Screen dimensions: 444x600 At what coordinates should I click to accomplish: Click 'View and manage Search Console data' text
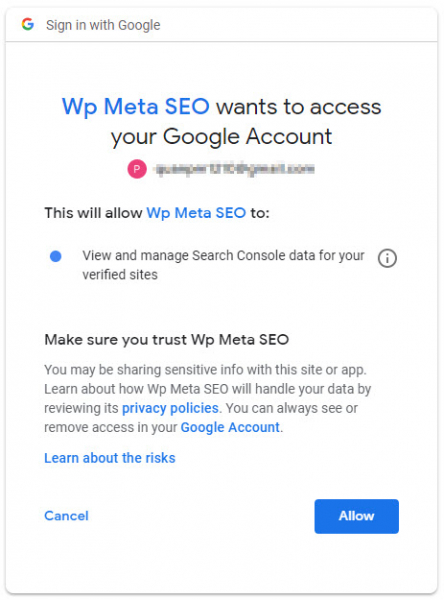click(223, 255)
